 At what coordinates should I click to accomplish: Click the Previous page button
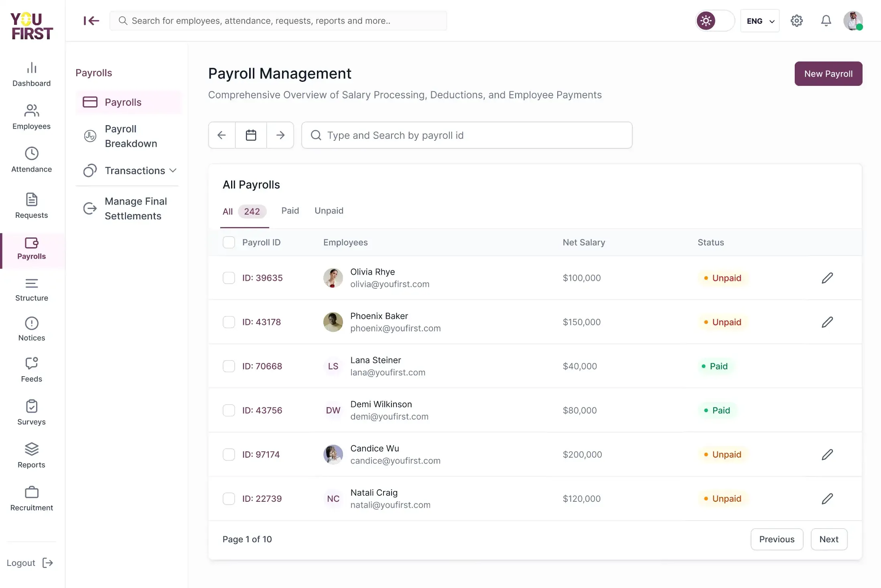(x=777, y=539)
